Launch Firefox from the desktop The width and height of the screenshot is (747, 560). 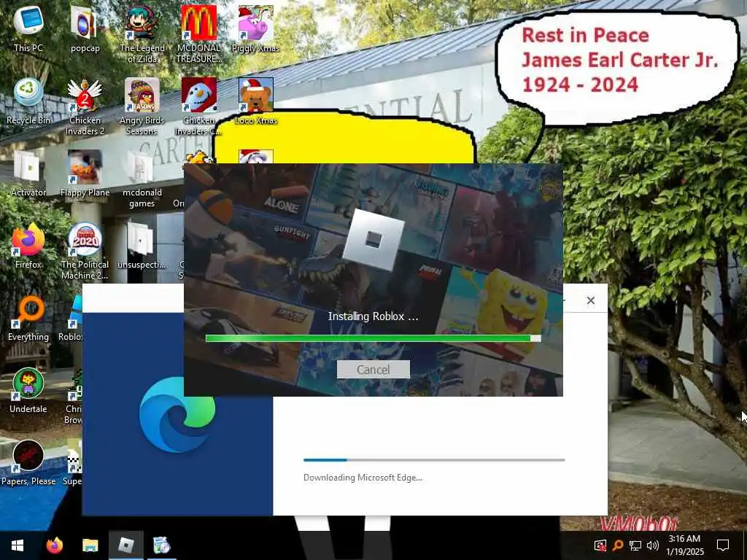(28, 246)
